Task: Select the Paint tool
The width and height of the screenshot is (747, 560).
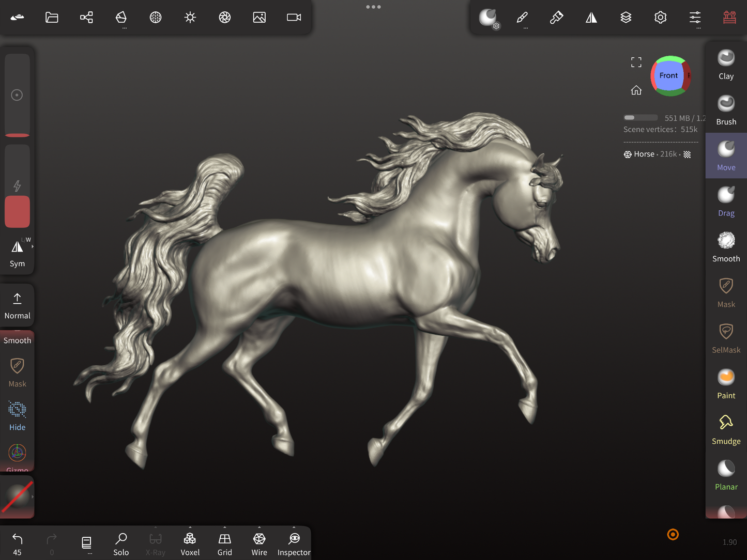Action: [x=726, y=384]
